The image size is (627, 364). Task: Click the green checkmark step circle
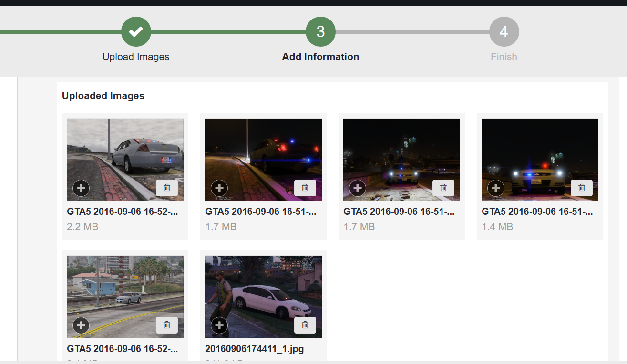coord(136,32)
